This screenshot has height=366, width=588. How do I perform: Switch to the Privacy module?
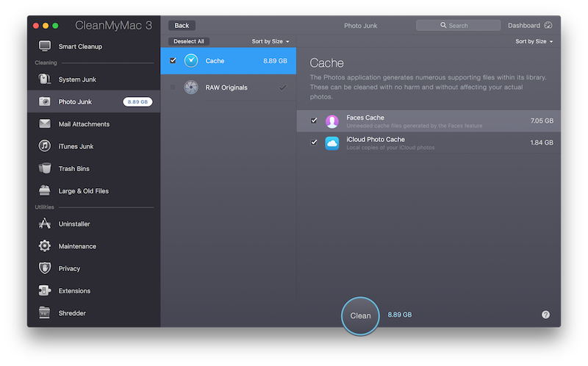[69, 269]
